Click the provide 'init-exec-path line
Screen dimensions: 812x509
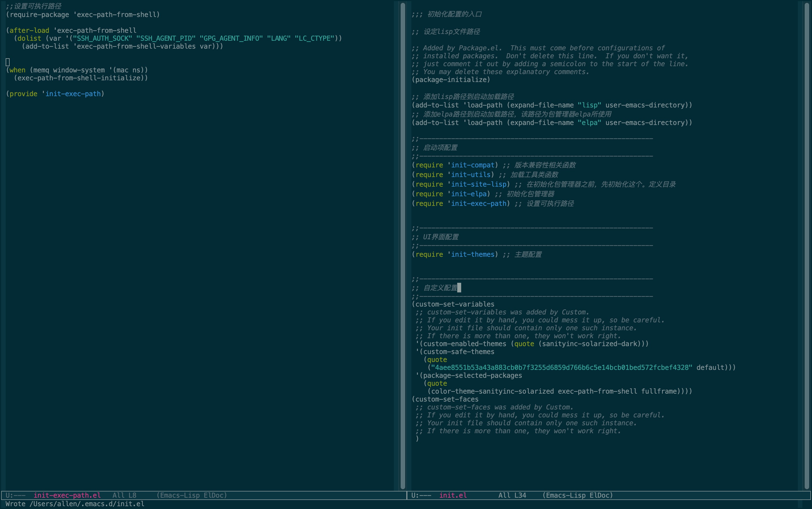click(x=55, y=94)
